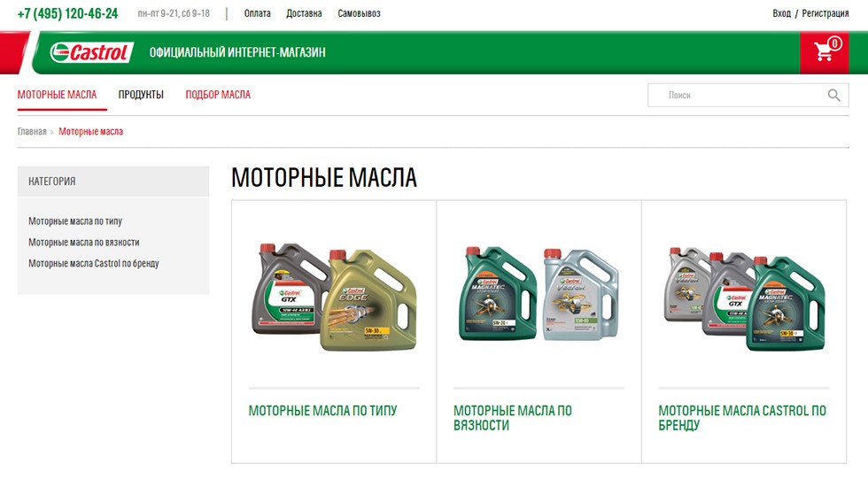The height and width of the screenshot is (487, 868).
Task: Go to Доставка page
Action: (304, 13)
